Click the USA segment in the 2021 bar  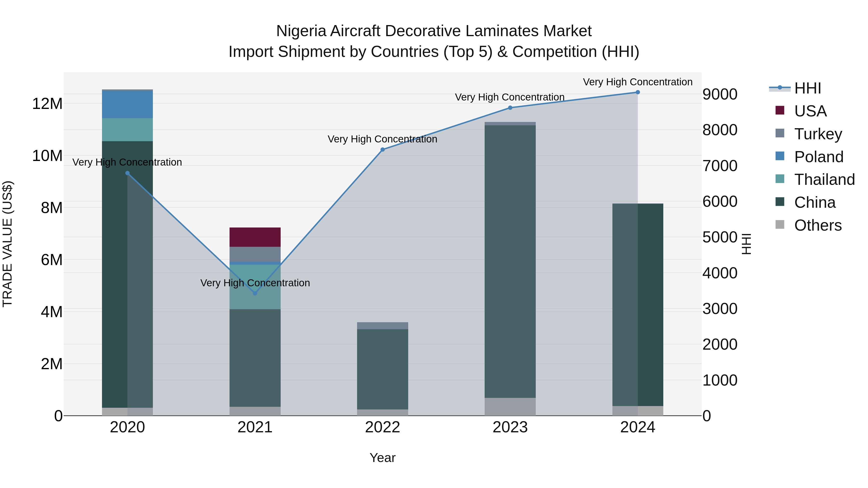click(x=255, y=237)
